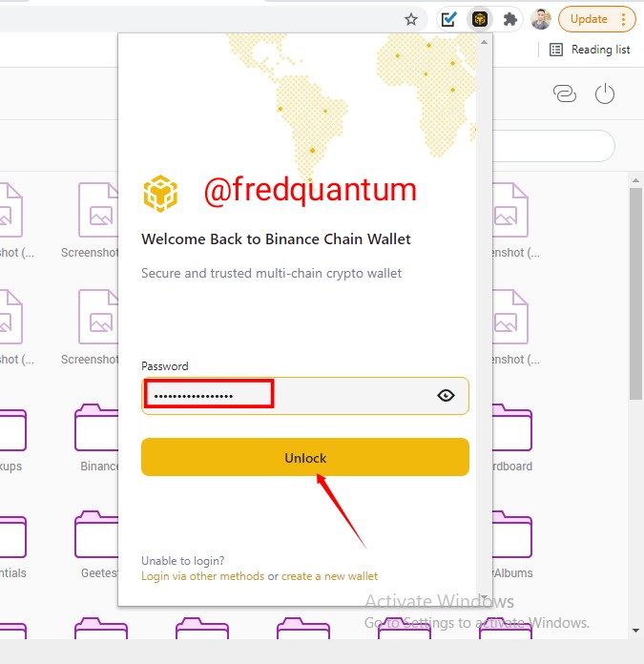
Task: Click the page scrollbar up arrow
Action: 635,181
